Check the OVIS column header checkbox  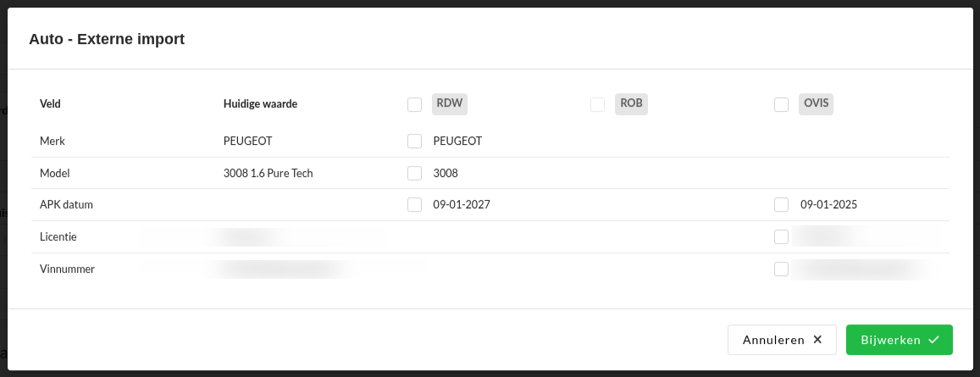pos(782,105)
